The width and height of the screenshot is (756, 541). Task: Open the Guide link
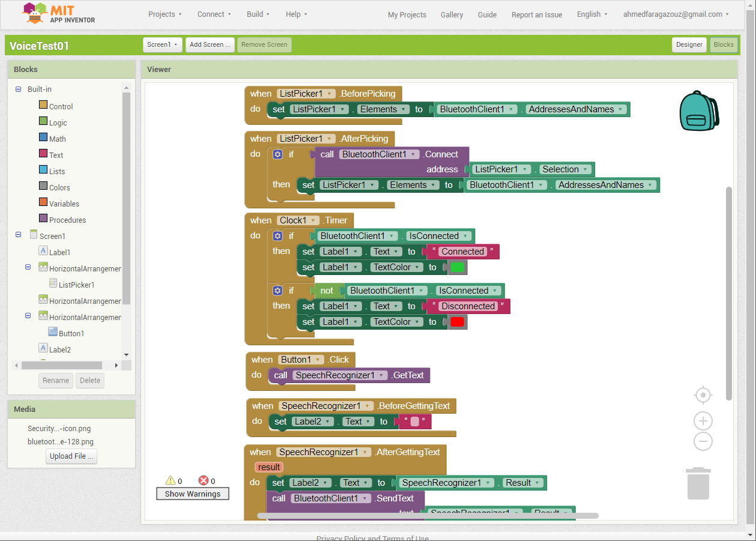[x=487, y=15]
